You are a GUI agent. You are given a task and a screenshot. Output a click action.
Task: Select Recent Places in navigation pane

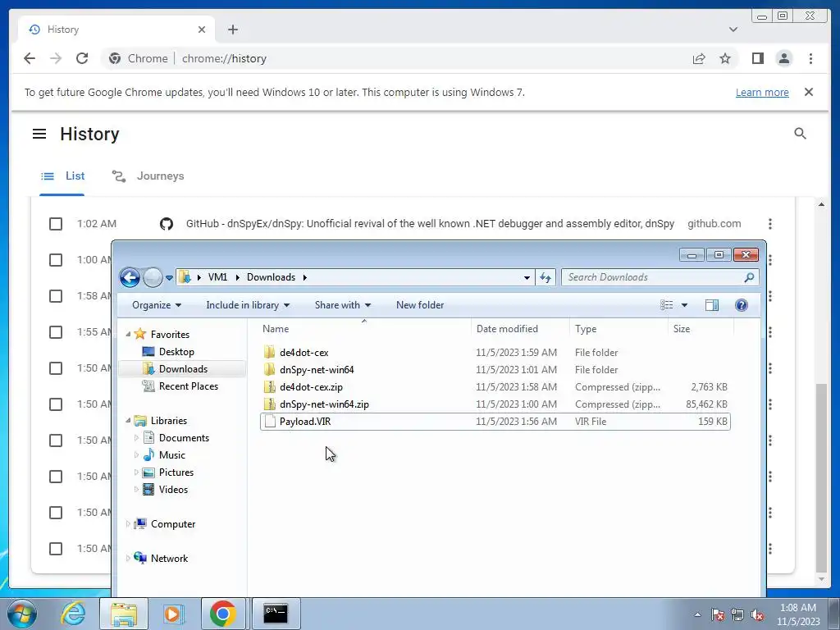[188, 386]
